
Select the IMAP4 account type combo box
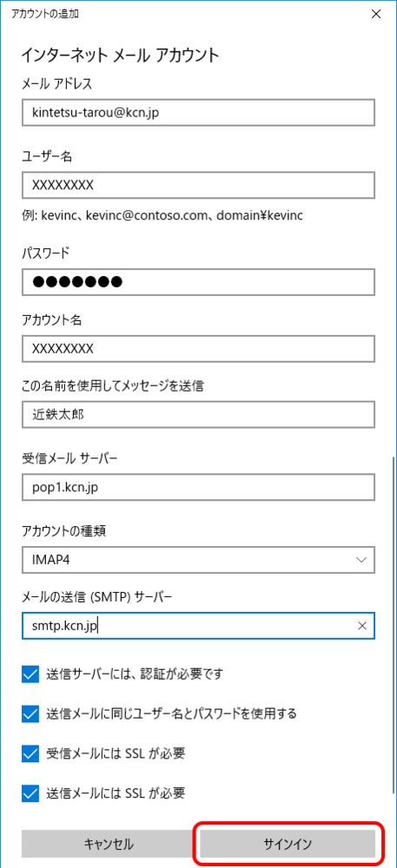coord(198,560)
